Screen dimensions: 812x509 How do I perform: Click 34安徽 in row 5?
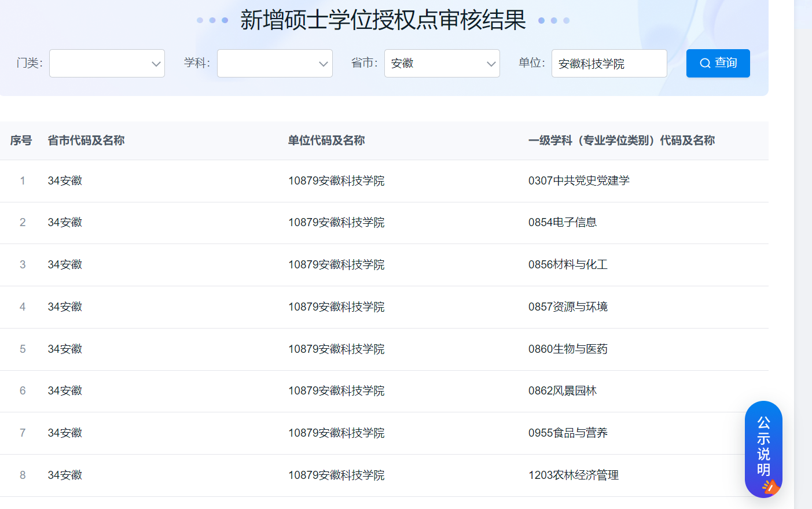pos(65,349)
